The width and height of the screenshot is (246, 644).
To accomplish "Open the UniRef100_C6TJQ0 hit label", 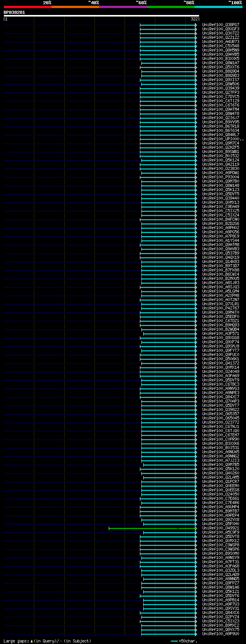I will pyautogui.click(x=221, y=431).
